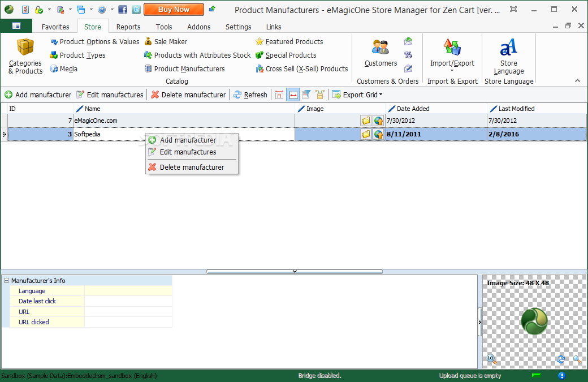588x382 pixels.
Task: Open Featured Products
Action: tap(289, 42)
